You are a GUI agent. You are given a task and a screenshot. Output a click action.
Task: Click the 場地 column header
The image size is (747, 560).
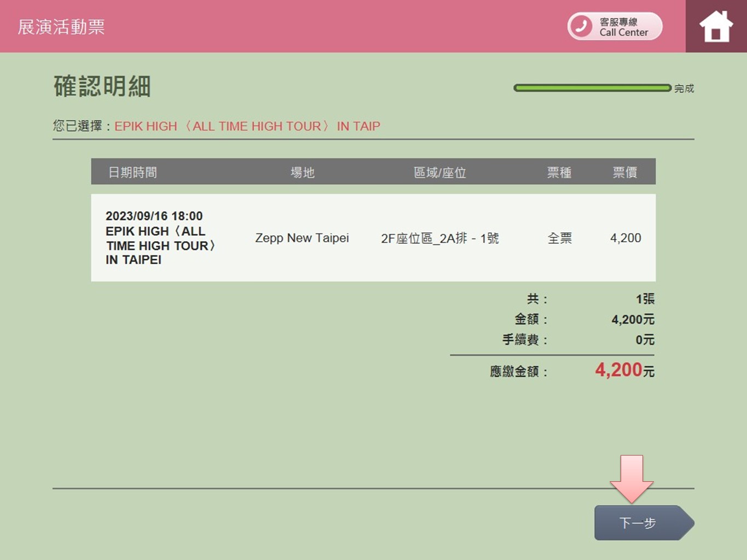(x=302, y=172)
